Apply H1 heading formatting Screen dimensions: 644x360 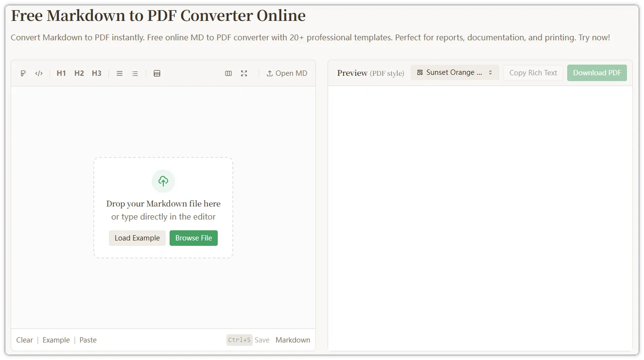pos(61,73)
